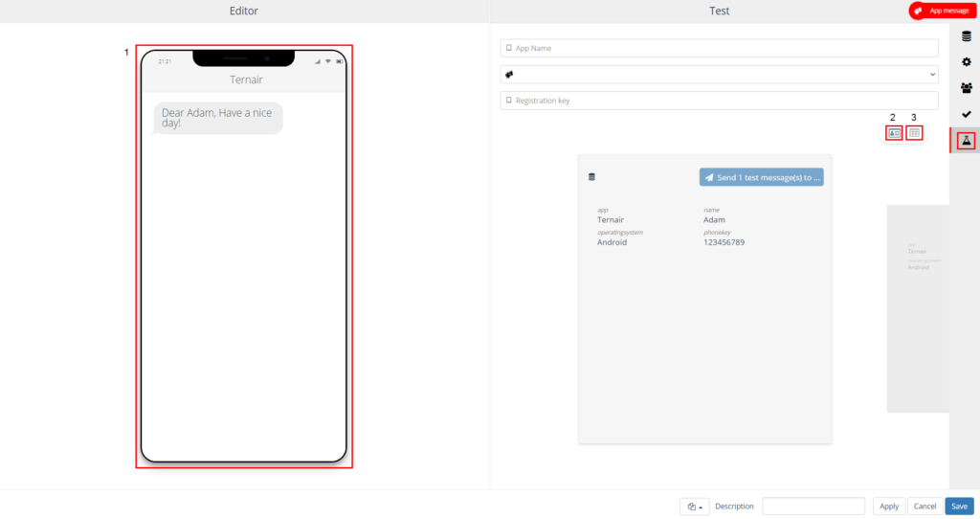Click the App message badge

pyautogui.click(x=943, y=11)
